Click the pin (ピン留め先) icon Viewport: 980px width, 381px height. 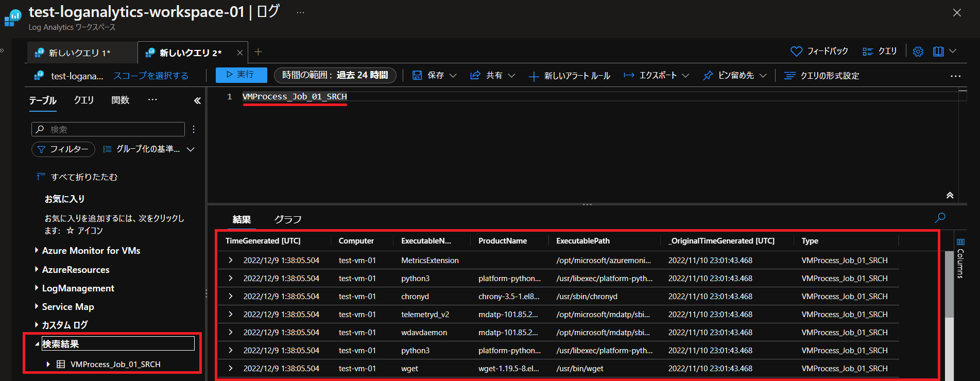coord(708,76)
